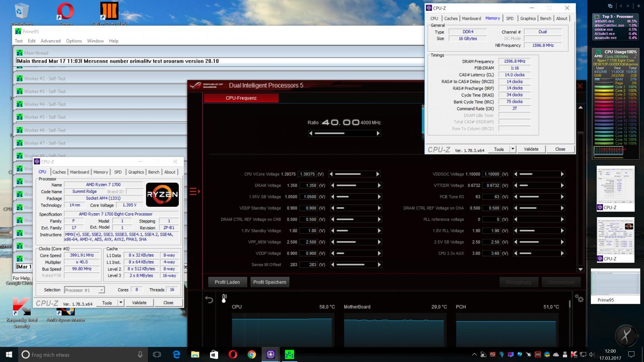644x362 pixels.
Task: Increase the VDDSOC Voltage with right arrow
Action: (x=562, y=174)
